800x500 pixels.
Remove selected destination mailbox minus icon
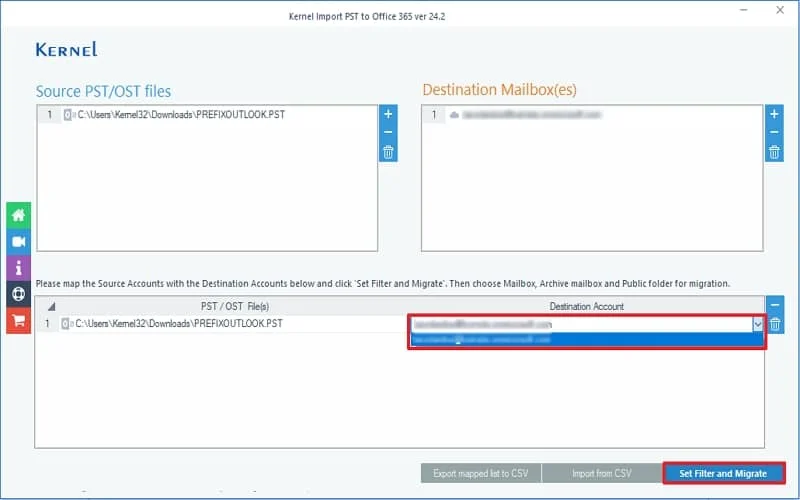pos(774,132)
